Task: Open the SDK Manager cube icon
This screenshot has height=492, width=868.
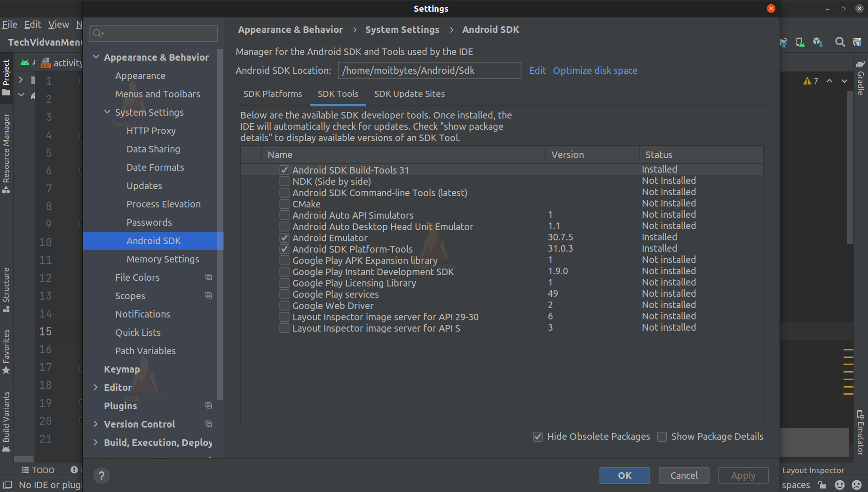Action: [818, 42]
